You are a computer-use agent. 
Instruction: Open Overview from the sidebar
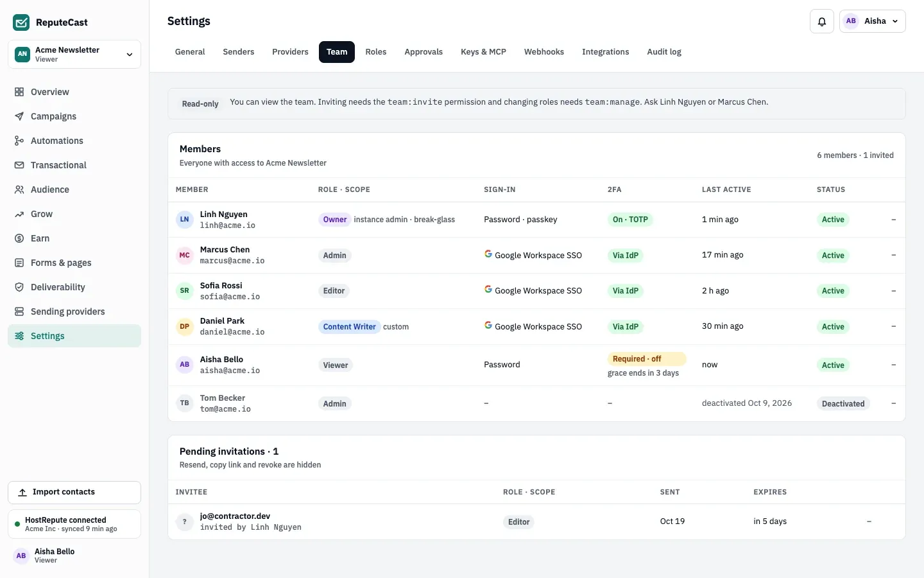click(x=74, y=92)
